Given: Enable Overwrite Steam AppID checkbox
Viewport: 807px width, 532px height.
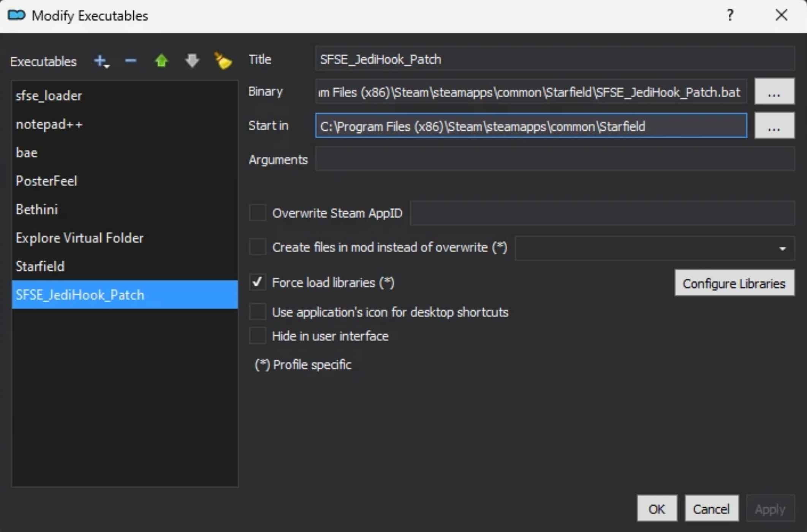Looking at the screenshot, I should pyautogui.click(x=258, y=213).
